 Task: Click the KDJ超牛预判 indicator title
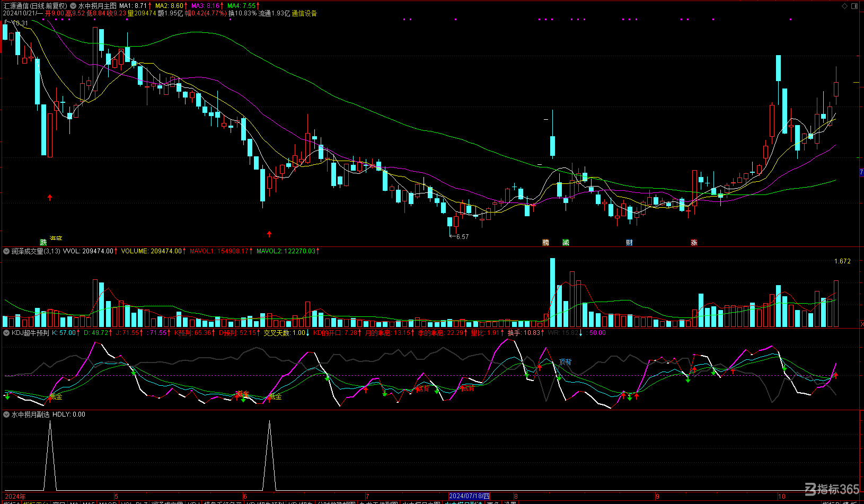click(x=30, y=333)
